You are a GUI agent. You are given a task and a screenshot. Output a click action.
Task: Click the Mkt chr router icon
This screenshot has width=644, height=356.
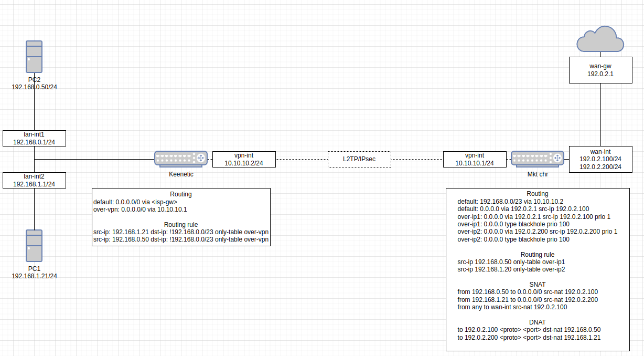click(x=538, y=159)
